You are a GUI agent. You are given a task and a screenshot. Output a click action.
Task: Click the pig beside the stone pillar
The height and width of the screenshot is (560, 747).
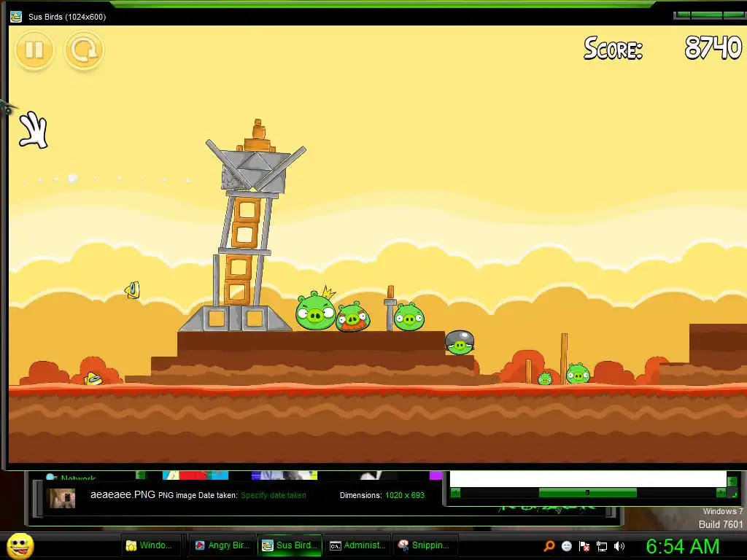pyautogui.click(x=409, y=316)
